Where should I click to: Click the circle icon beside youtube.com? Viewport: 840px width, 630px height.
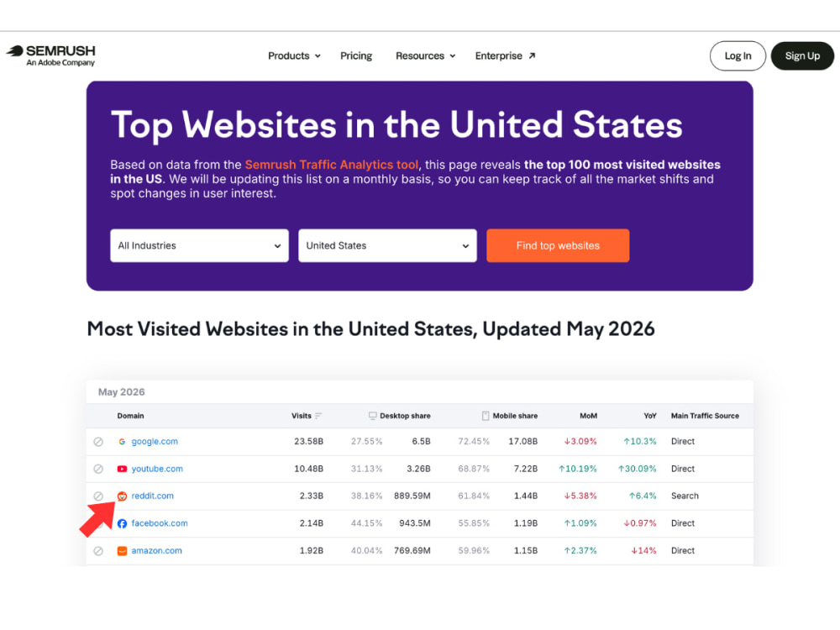98,469
